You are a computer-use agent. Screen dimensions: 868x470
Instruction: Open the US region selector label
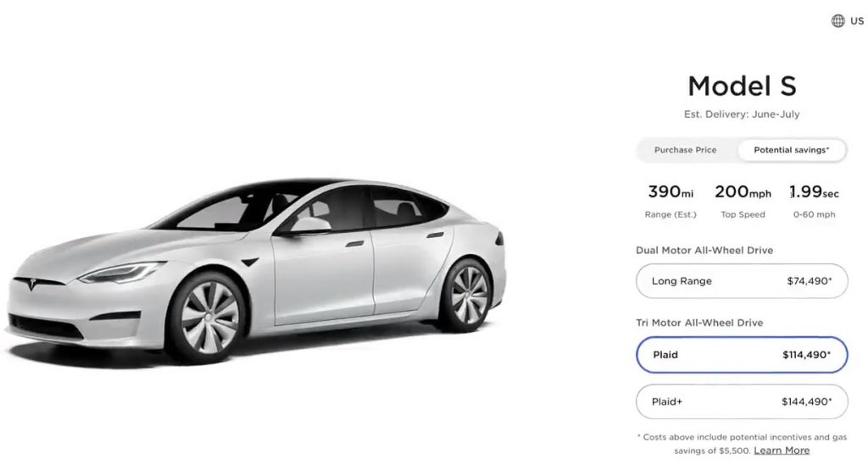pos(857,21)
